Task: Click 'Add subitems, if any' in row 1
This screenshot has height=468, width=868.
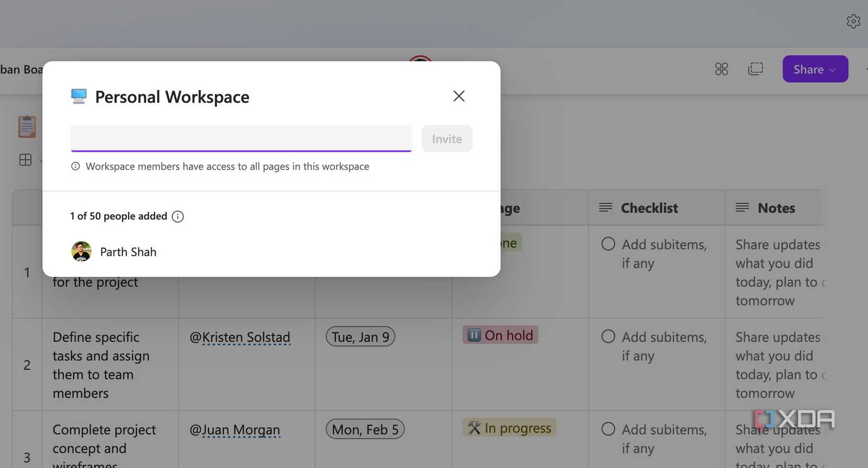Action: pos(664,254)
